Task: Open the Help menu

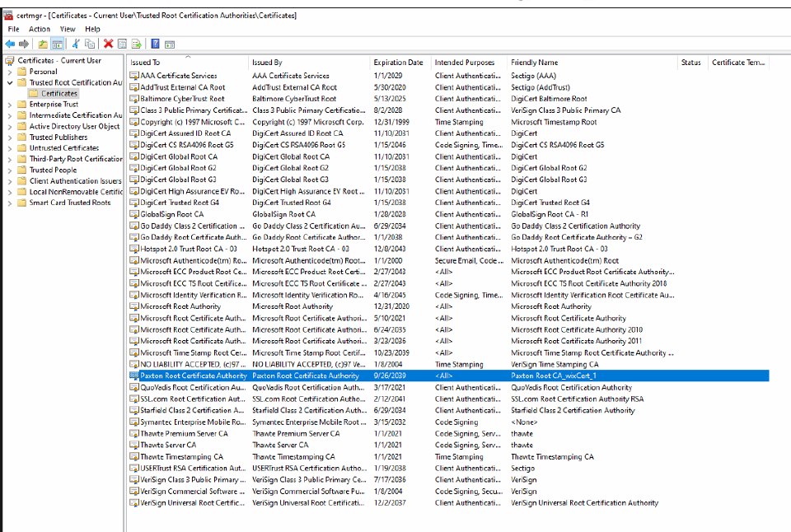Action: tap(92, 30)
